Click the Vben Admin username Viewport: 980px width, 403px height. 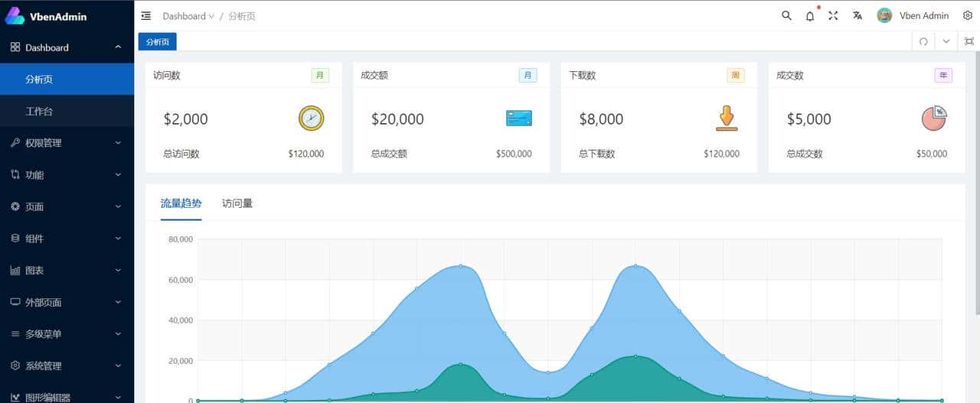(924, 15)
